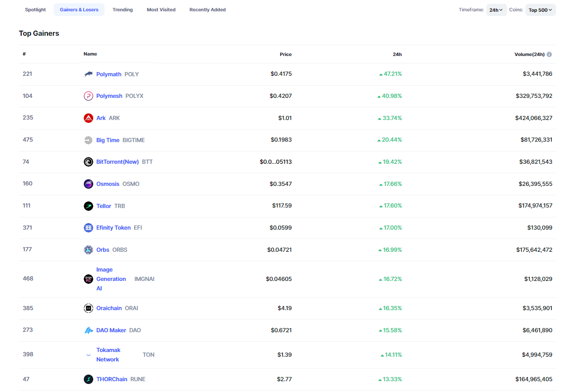Click the red Ark coin logo
This screenshot has height=392, width=564.
(89, 118)
